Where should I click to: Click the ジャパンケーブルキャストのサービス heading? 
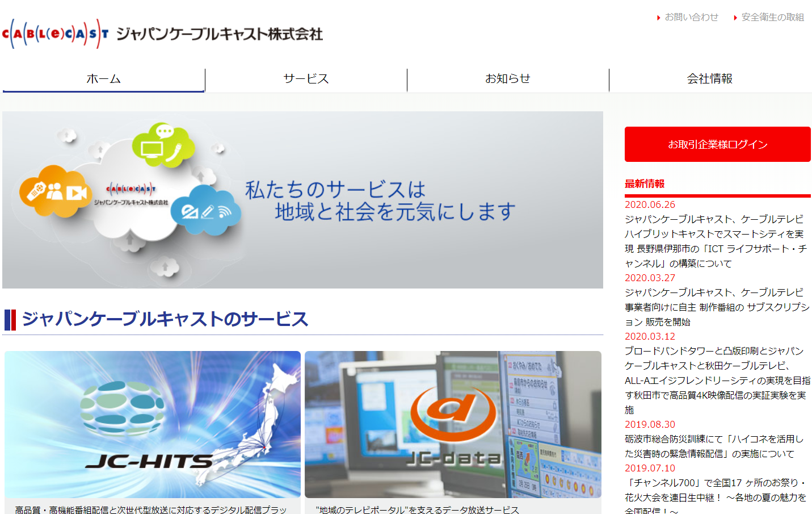tap(165, 319)
